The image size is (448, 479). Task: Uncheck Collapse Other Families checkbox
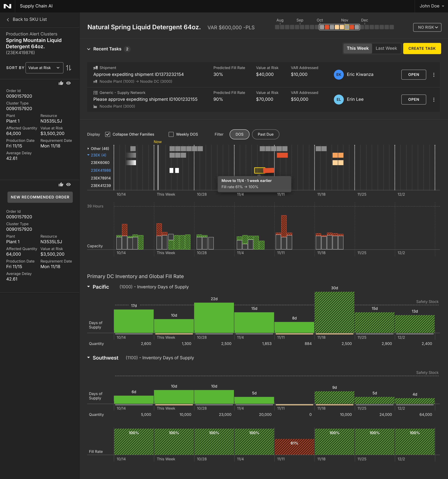(x=108, y=135)
